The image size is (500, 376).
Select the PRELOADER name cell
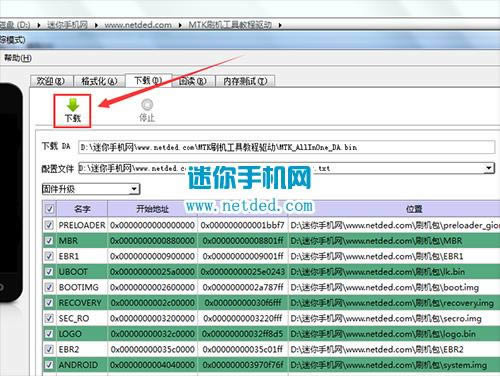82,225
